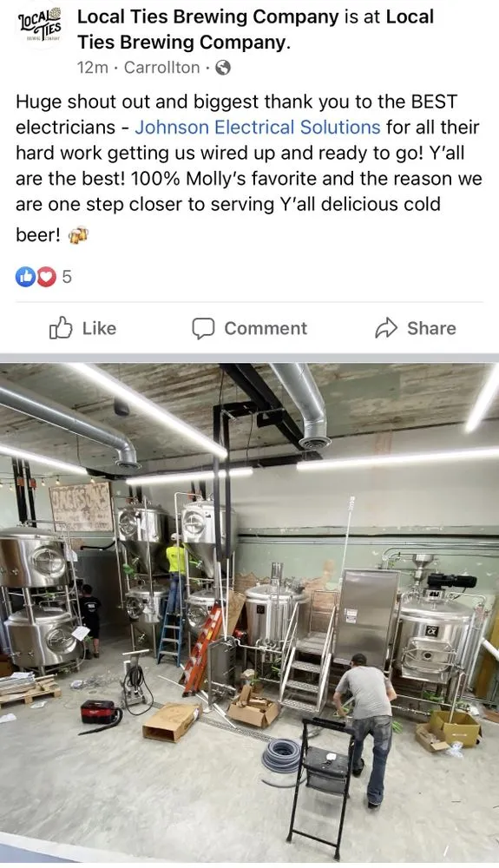499x868 pixels.
Task: Open the Local Ties profile logo
Action: tap(40, 27)
